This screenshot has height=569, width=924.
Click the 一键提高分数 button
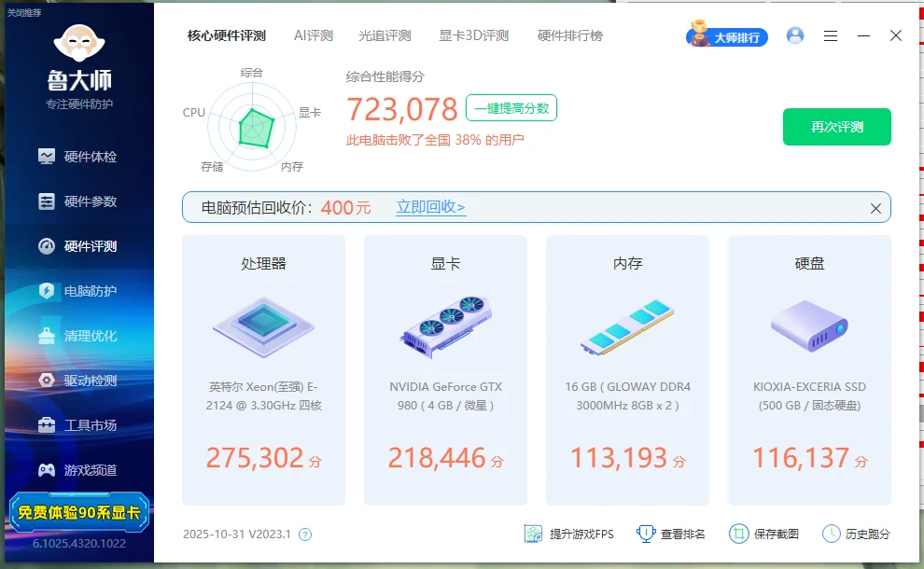(511, 108)
